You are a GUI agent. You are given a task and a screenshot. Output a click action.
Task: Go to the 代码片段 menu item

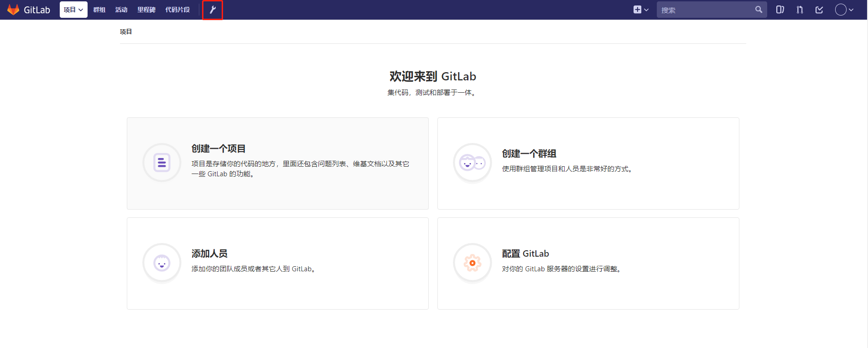[x=177, y=10]
